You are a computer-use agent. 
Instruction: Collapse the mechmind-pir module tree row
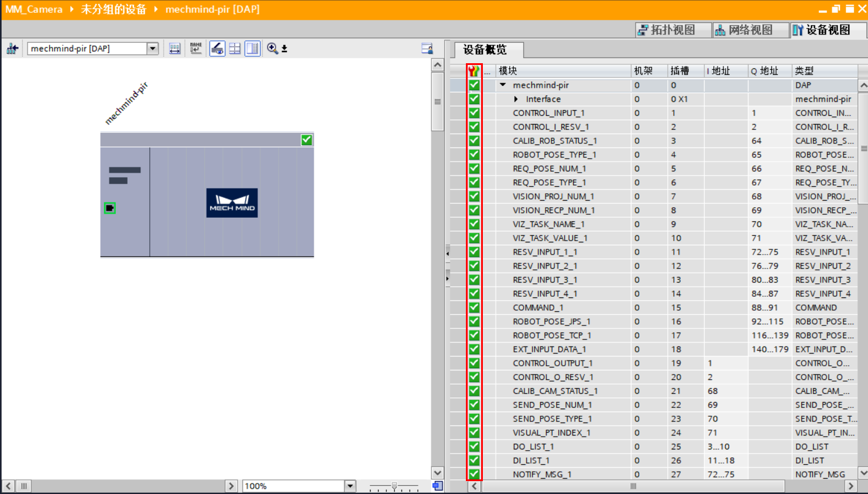(503, 85)
